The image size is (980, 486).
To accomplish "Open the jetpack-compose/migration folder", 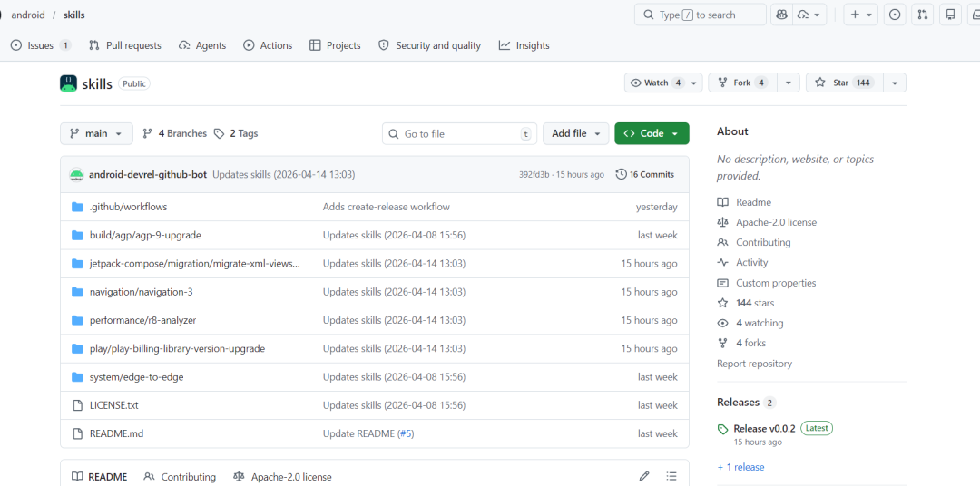I will tap(195, 264).
